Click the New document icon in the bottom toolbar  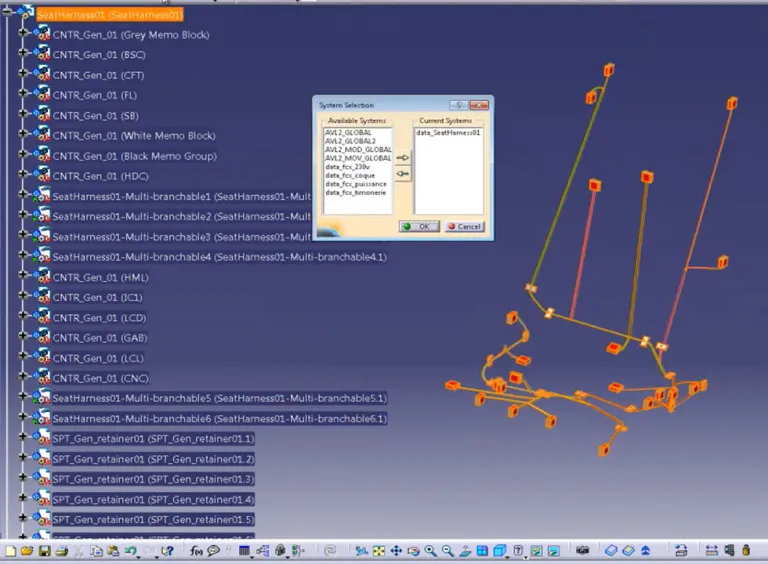[x=10, y=551]
